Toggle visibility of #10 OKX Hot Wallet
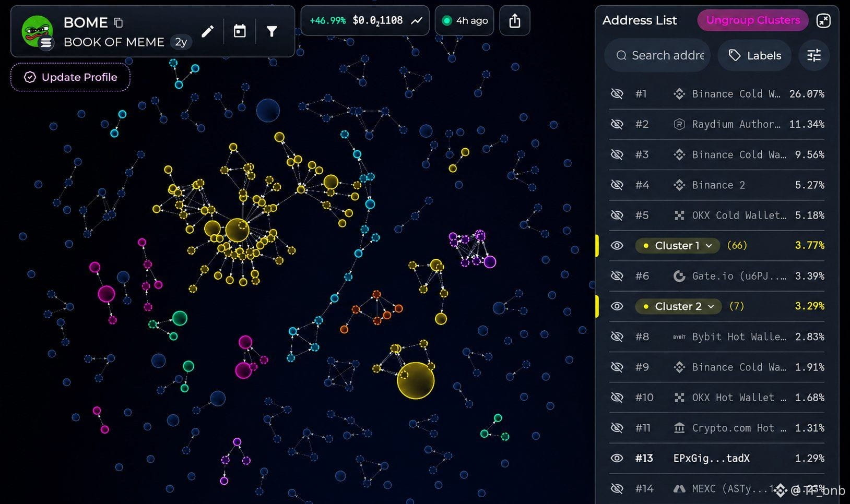850x504 pixels. pos(617,398)
